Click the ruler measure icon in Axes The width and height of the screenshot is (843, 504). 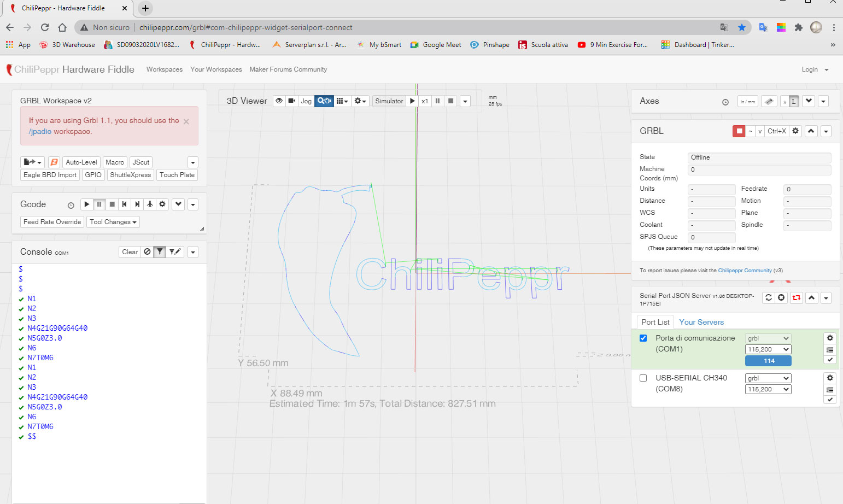[x=769, y=101]
